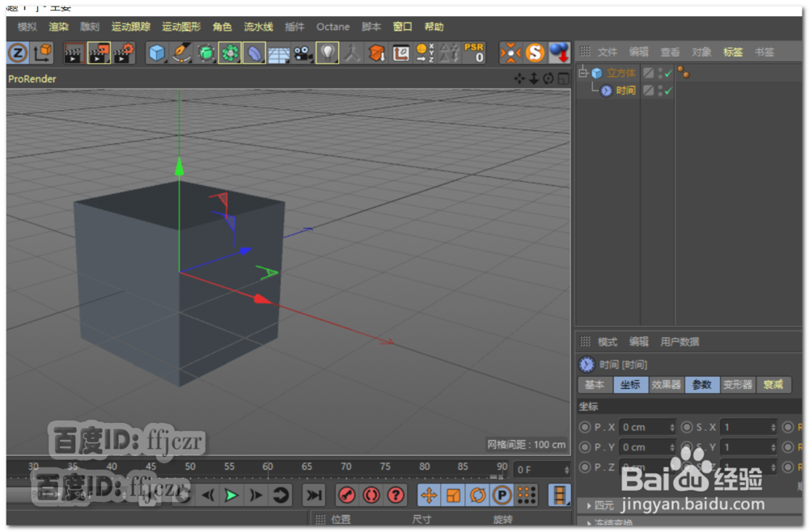Toggle 立方体 enabled green checkmark
809x532 pixels.
(669, 74)
